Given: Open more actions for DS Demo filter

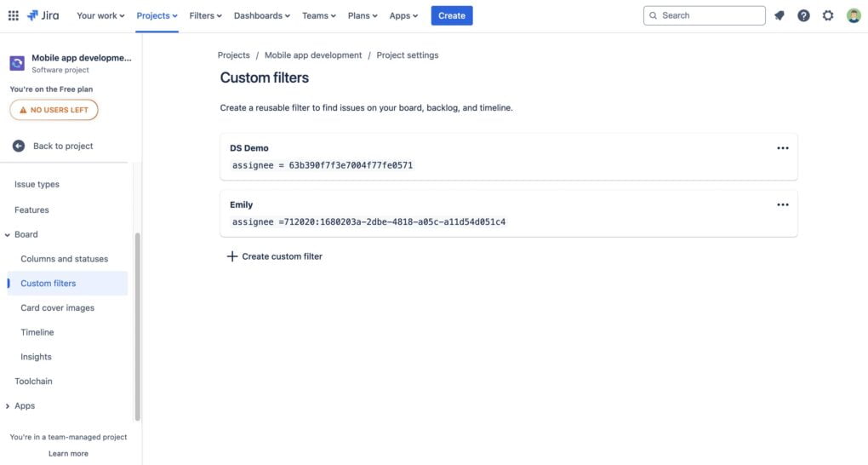Looking at the screenshot, I should (x=783, y=148).
